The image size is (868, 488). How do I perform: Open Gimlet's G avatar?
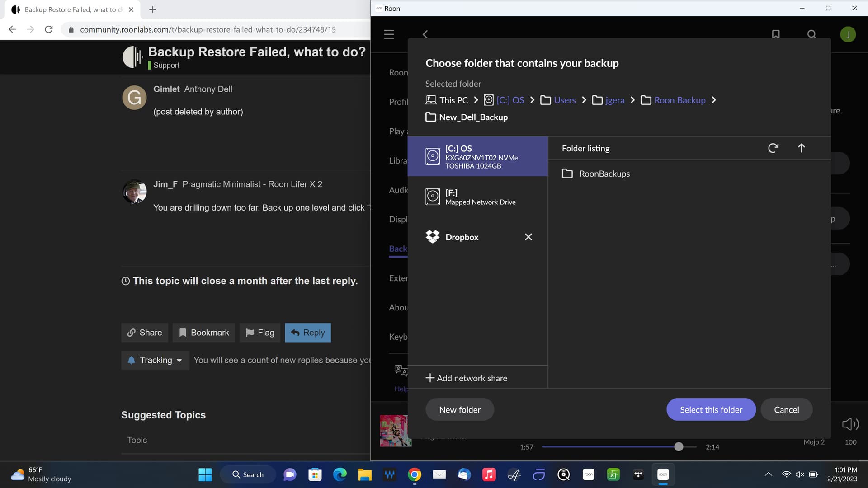134,98
